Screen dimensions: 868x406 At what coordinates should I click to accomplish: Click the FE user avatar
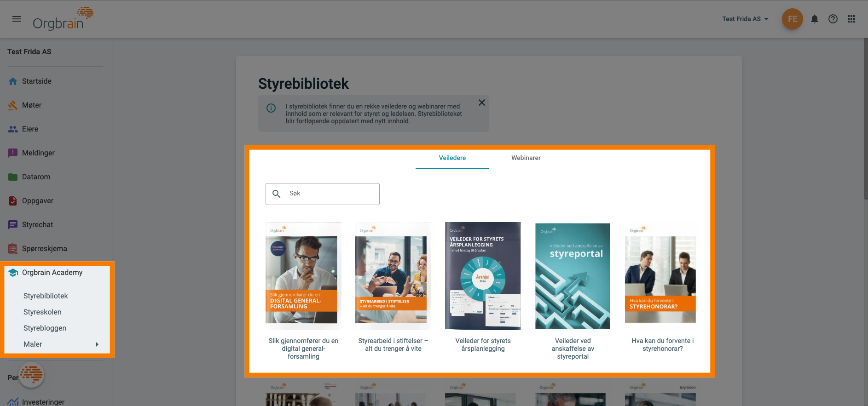(792, 19)
